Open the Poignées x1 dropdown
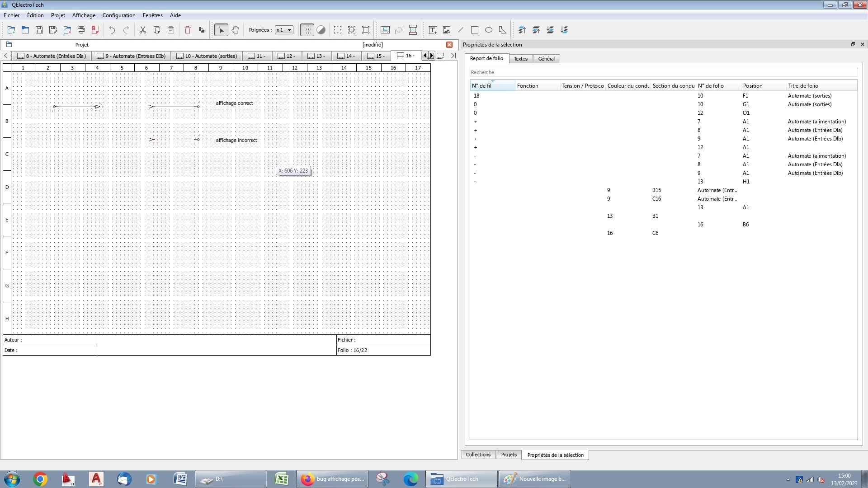Viewport: 868px width, 488px height. [x=284, y=30]
